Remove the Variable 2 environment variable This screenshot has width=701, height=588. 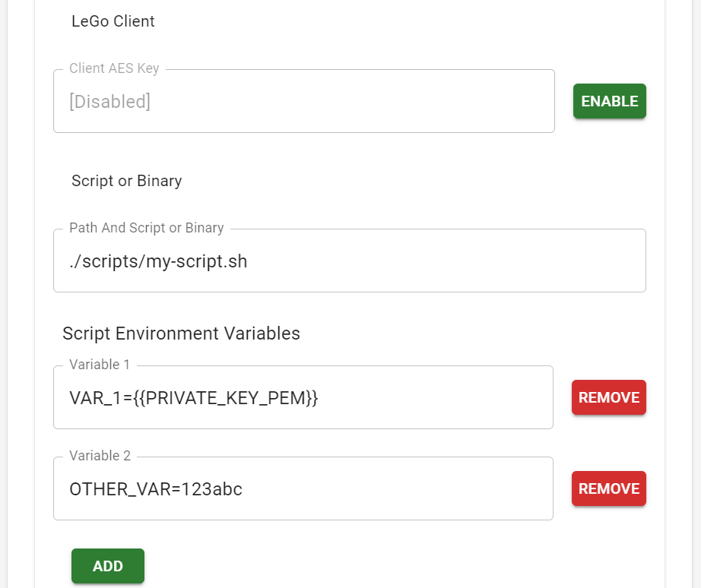pyautogui.click(x=608, y=488)
